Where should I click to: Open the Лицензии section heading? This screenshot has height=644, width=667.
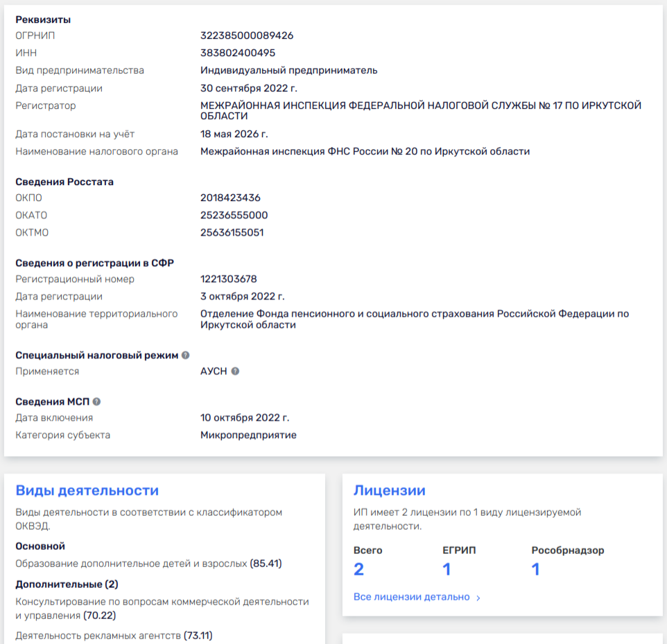(389, 490)
